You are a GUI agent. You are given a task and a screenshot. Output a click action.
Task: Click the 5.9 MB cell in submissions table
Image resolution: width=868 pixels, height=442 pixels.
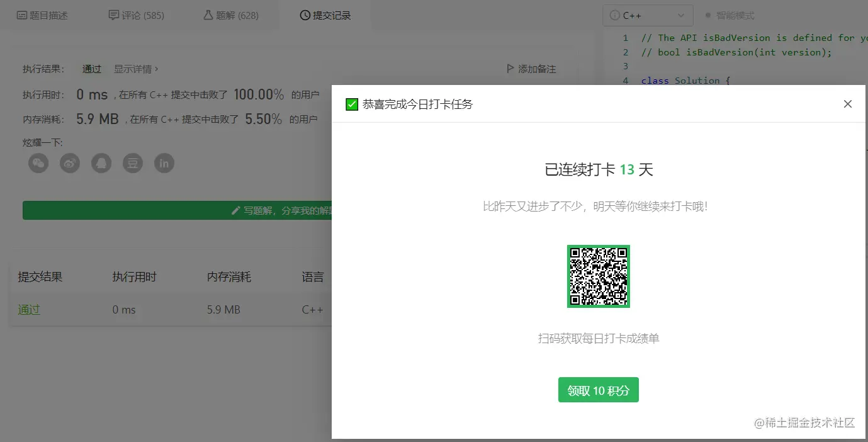[223, 310]
